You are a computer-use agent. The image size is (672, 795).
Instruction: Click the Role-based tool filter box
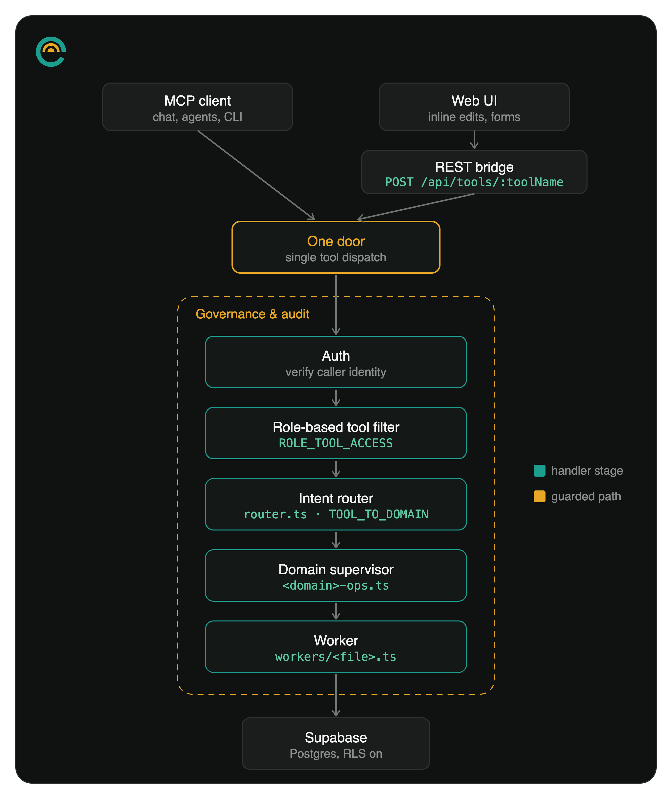point(336,433)
